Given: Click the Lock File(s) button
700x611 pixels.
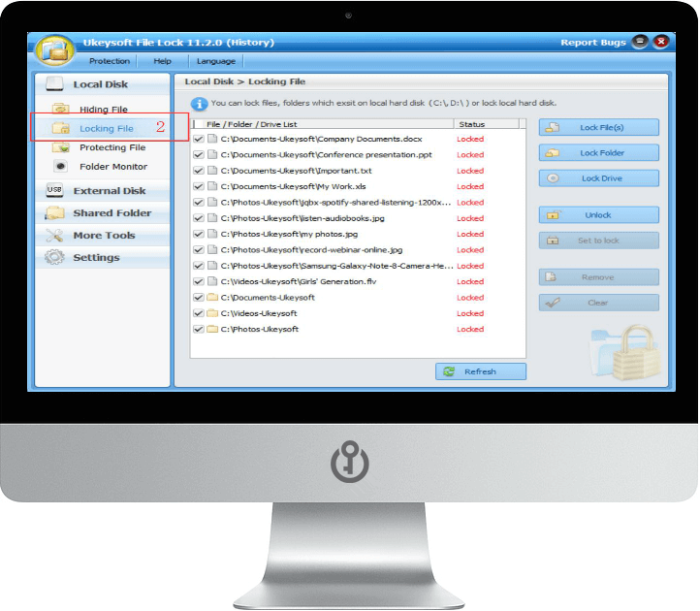Looking at the screenshot, I should click(598, 127).
